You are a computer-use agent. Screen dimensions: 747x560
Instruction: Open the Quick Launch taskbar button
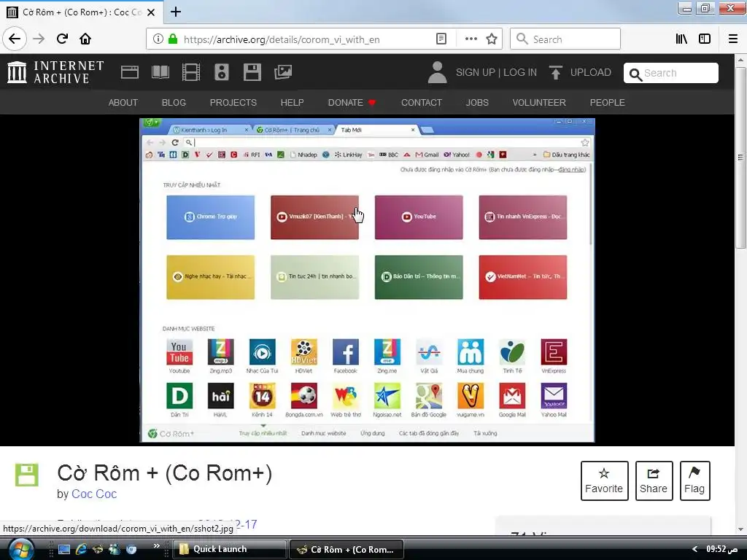point(230,549)
